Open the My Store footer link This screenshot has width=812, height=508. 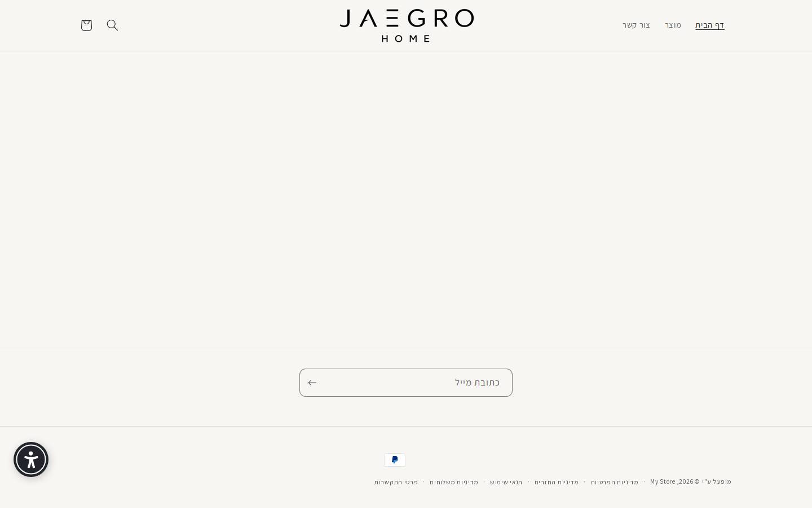pos(663,481)
